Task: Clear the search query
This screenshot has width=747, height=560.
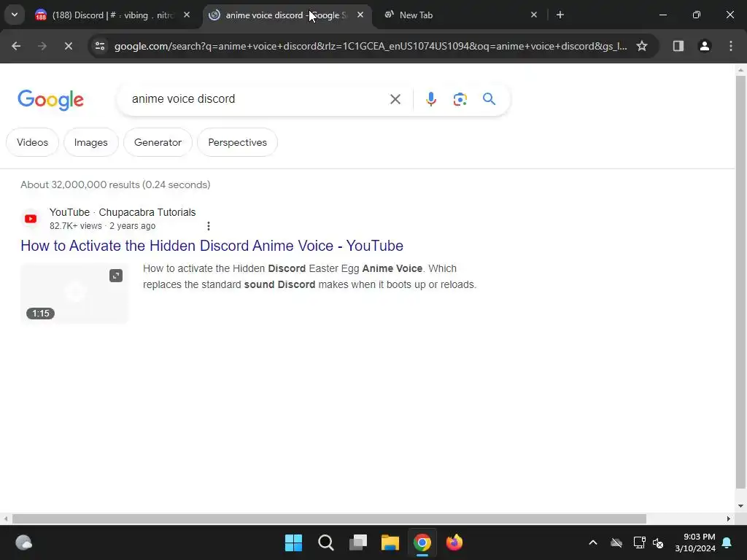Action: click(x=395, y=99)
